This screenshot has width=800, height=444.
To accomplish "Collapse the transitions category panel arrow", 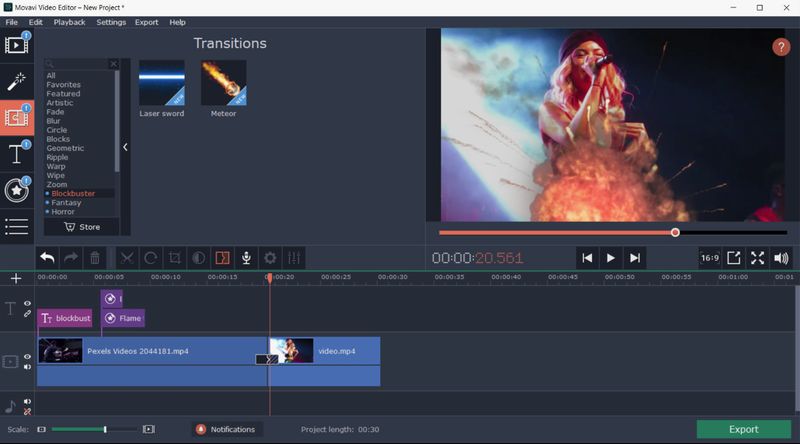I will click(125, 147).
